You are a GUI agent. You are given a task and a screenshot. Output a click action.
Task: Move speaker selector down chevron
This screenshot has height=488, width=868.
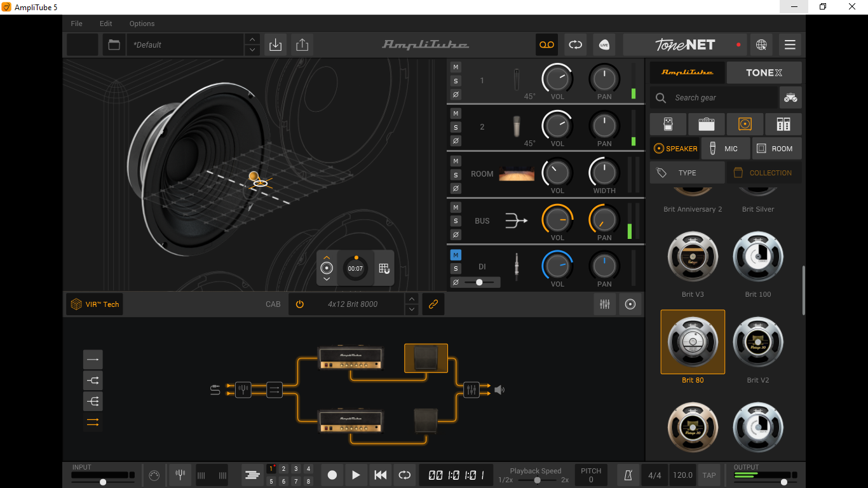327,280
